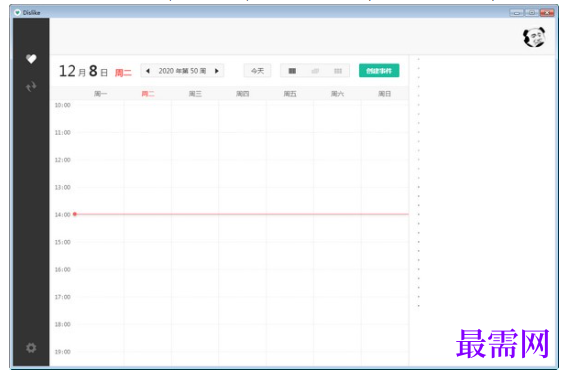Click the red current-time marker dot

pos(75,214)
